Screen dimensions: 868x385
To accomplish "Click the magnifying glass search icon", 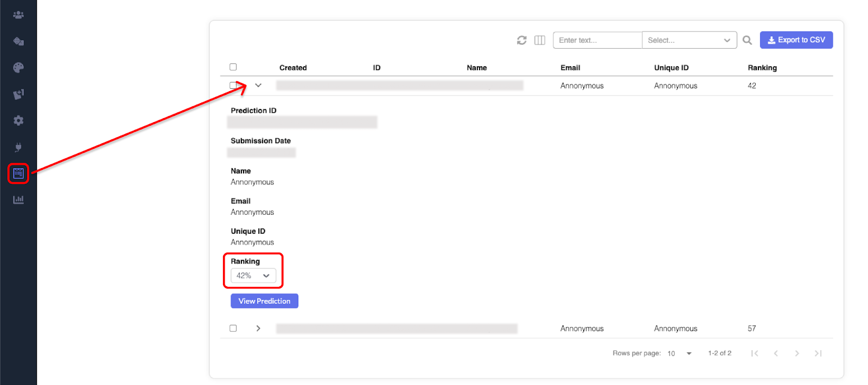I will (x=747, y=40).
